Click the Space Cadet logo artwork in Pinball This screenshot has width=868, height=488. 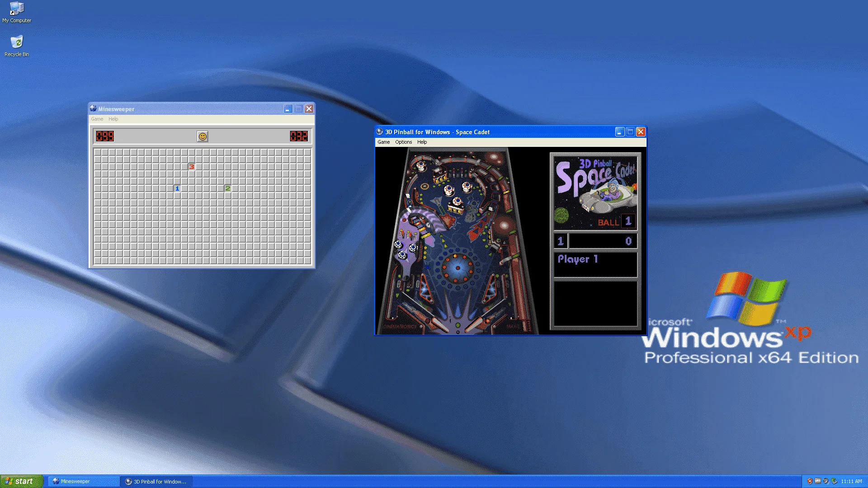[x=596, y=193]
